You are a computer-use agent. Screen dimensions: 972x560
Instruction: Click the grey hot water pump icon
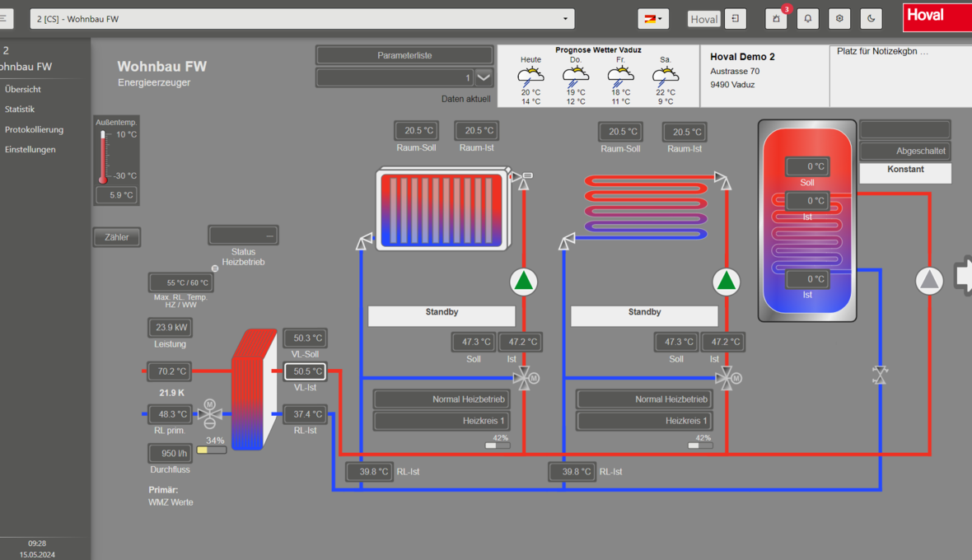(929, 281)
